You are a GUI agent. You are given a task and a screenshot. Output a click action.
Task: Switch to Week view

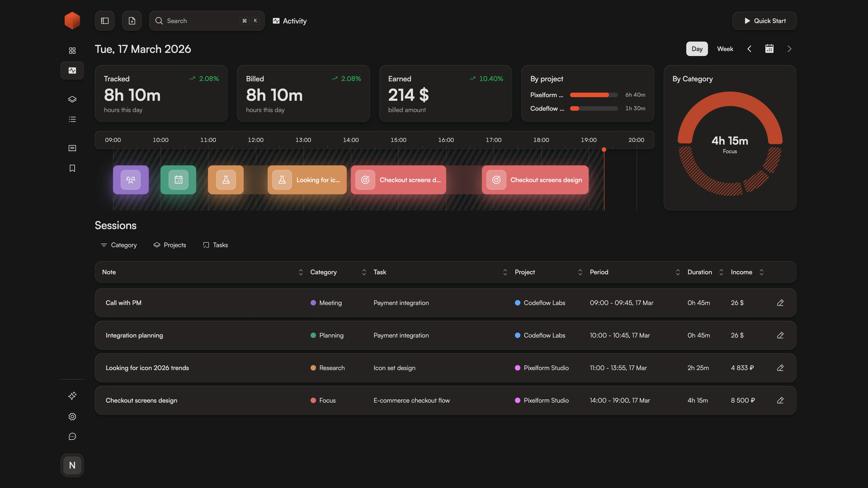click(725, 49)
